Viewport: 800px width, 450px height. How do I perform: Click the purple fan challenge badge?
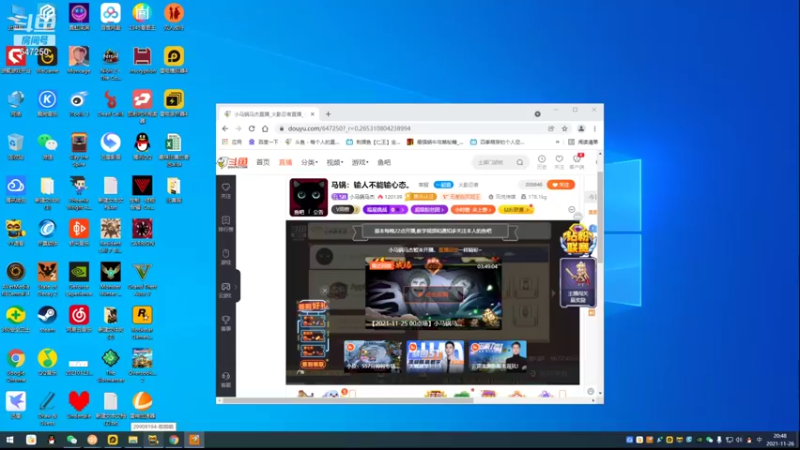(385, 210)
